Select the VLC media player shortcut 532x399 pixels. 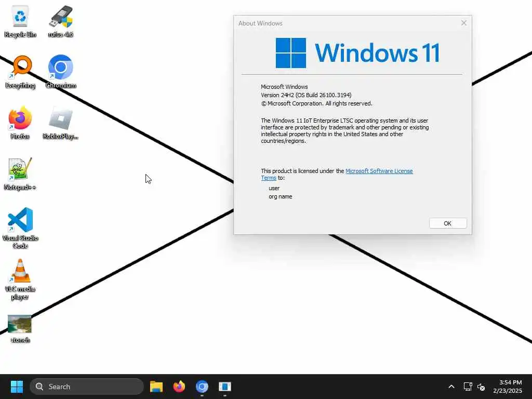point(20,280)
